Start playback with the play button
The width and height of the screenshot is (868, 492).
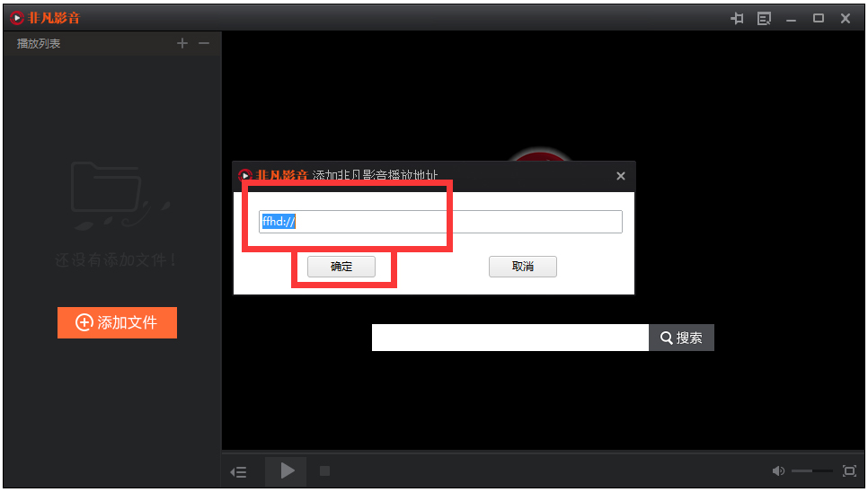coord(287,471)
